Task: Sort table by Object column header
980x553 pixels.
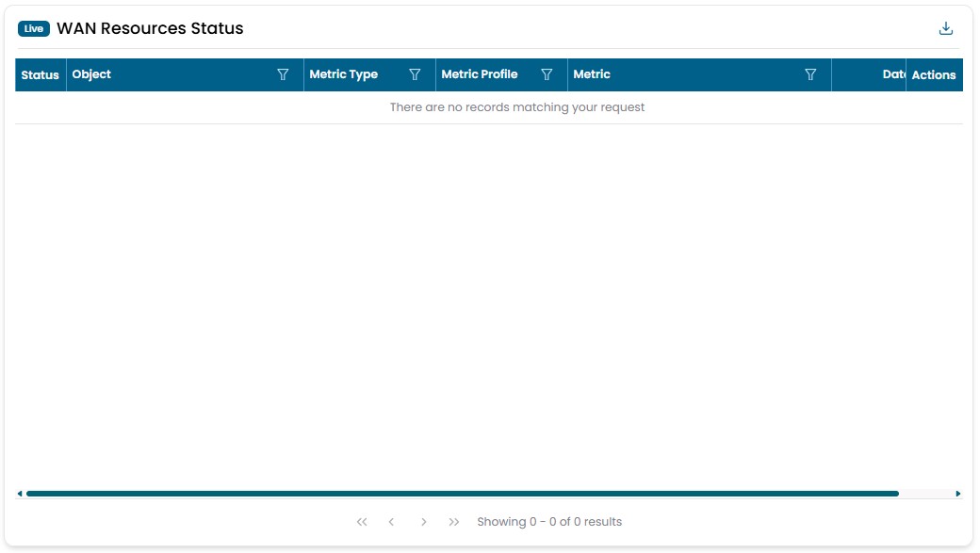Action: pos(91,74)
